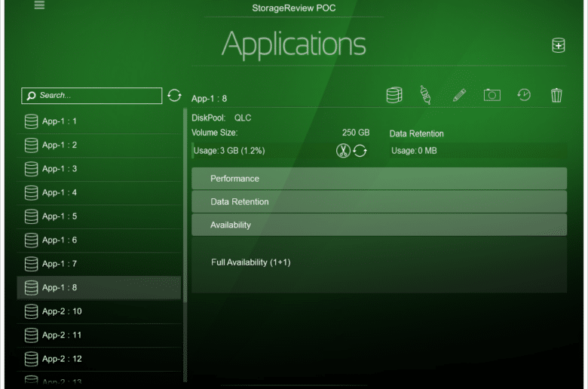Screen dimensions: 588x389
Task: Click the disk icon for App-1 : 8
Action: [x=31, y=288]
